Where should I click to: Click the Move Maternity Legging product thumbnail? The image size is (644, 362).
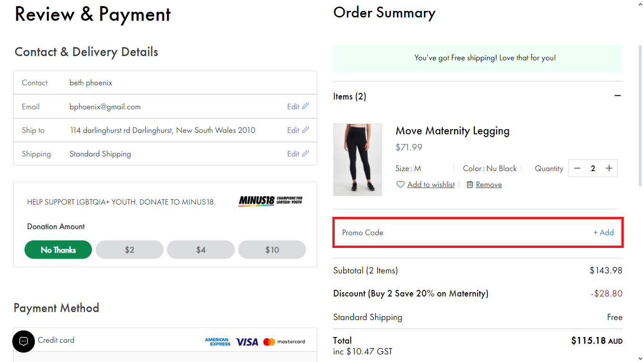[357, 160]
